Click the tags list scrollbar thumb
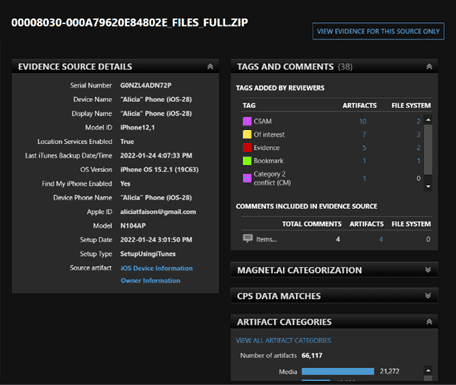 [428, 149]
